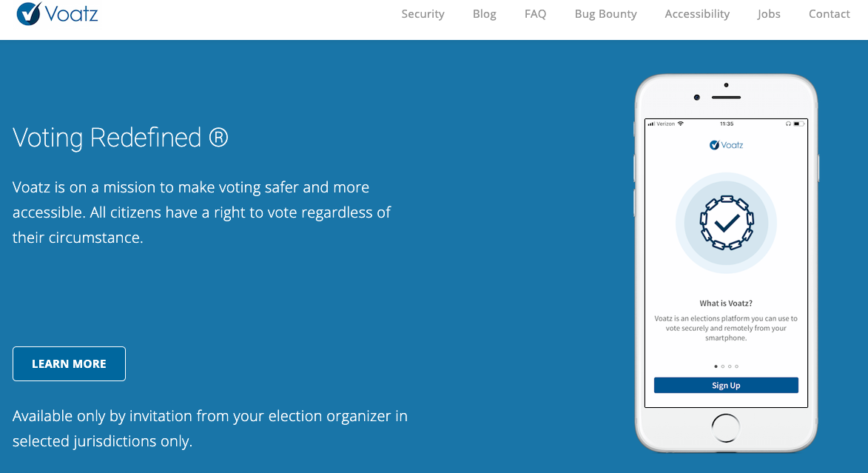Image resolution: width=868 pixels, height=473 pixels.
Task: Visit the Bug Bounty page
Action: pos(605,14)
